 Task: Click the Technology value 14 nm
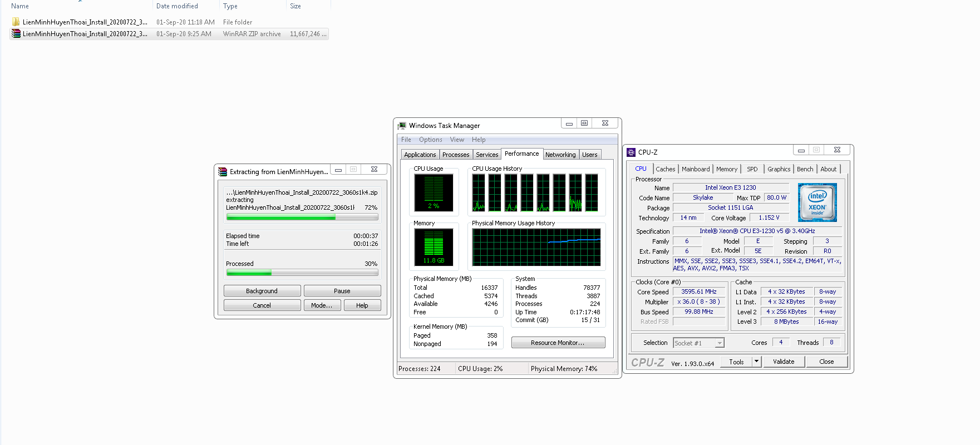[x=688, y=217]
